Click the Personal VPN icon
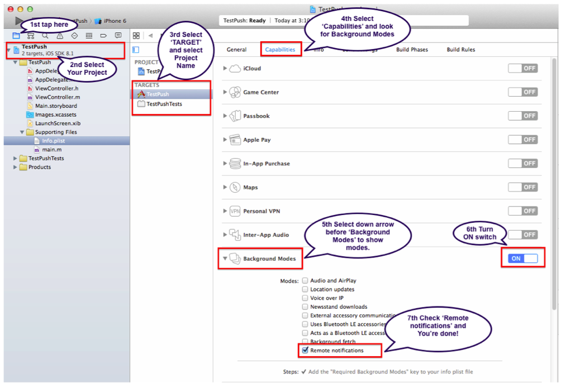570x392 pixels. point(235,211)
